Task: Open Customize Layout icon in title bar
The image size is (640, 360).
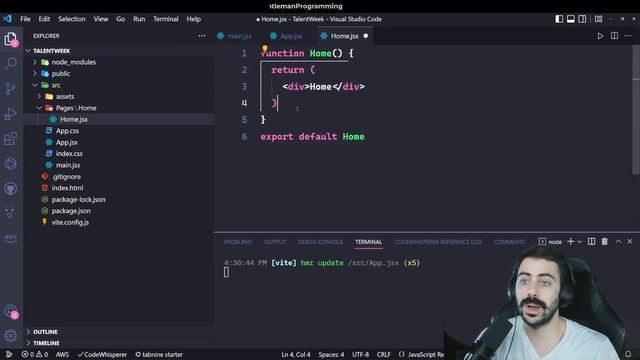Action: point(598,19)
